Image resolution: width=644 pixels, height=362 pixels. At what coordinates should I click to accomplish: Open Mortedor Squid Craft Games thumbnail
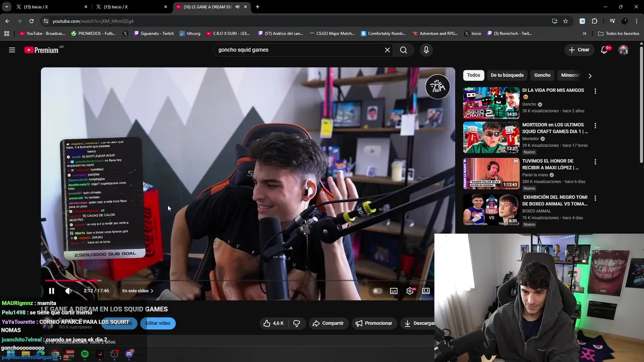tap(491, 137)
